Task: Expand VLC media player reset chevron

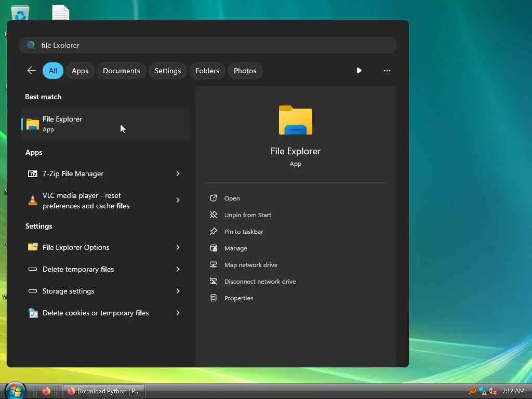Action: tap(178, 200)
